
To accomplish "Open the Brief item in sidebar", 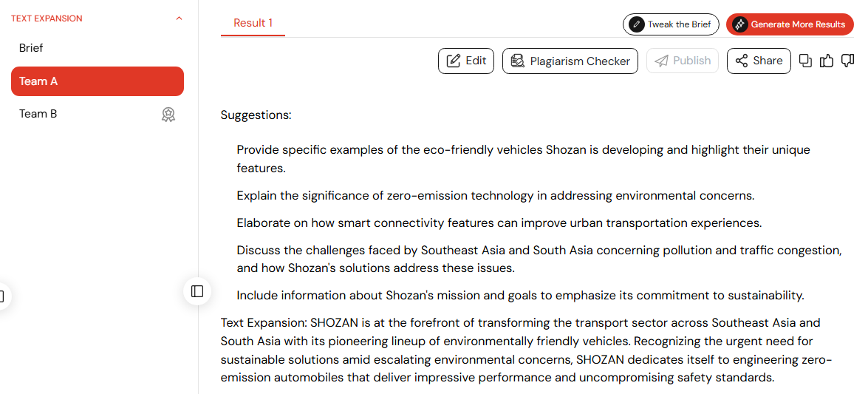I will coord(31,48).
